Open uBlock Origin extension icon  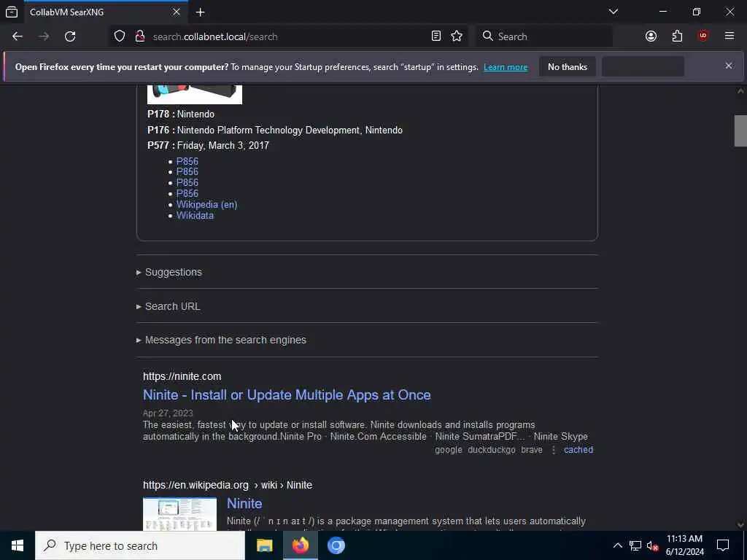click(703, 36)
